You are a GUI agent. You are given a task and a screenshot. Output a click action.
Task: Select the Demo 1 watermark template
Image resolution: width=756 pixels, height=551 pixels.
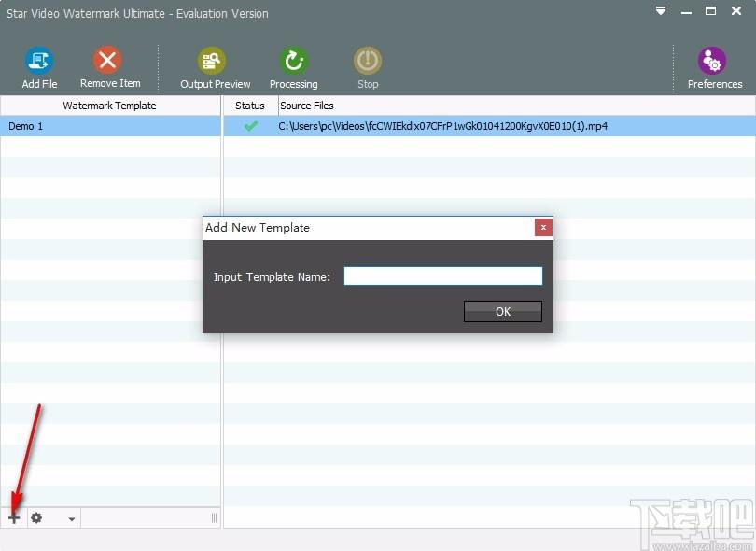(110, 126)
